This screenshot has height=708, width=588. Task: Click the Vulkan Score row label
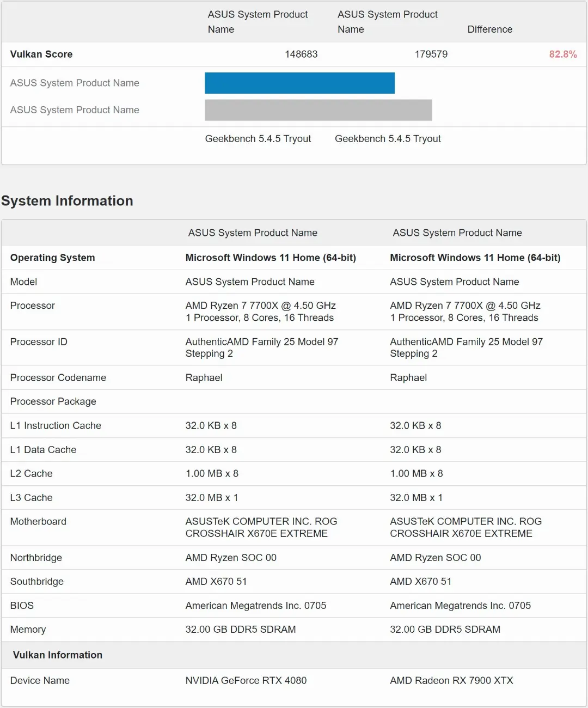click(41, 54)
